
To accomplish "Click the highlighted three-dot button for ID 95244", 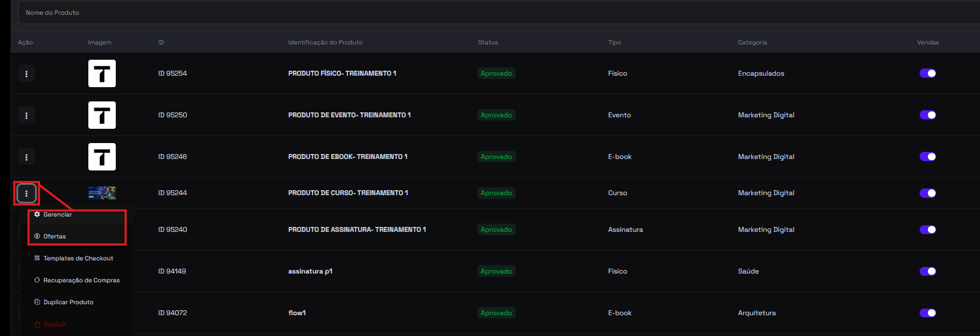I will 26,193.
